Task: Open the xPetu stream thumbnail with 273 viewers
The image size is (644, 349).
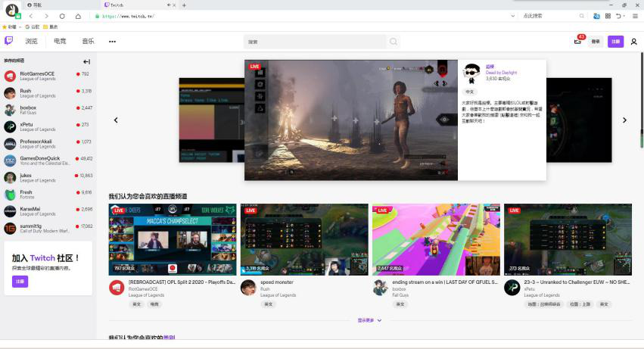Action: click(568, 240)
